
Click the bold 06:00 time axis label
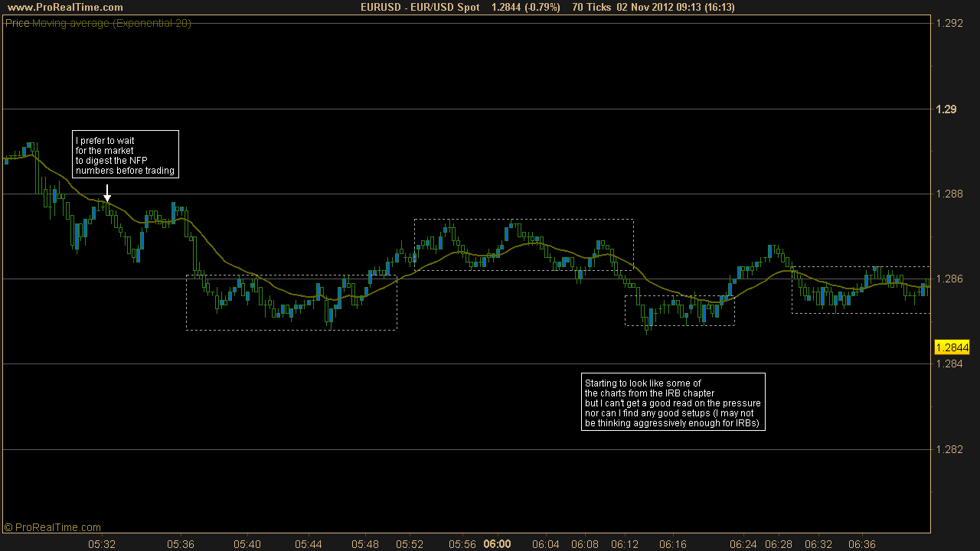pos(498,544)
